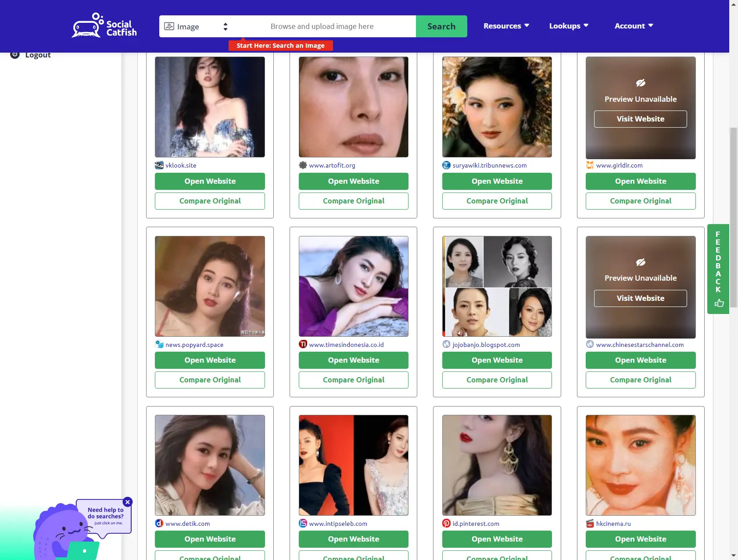Screen dimensions: 738x560
Task: Open the Account menu
Action: tap(634, 26)
